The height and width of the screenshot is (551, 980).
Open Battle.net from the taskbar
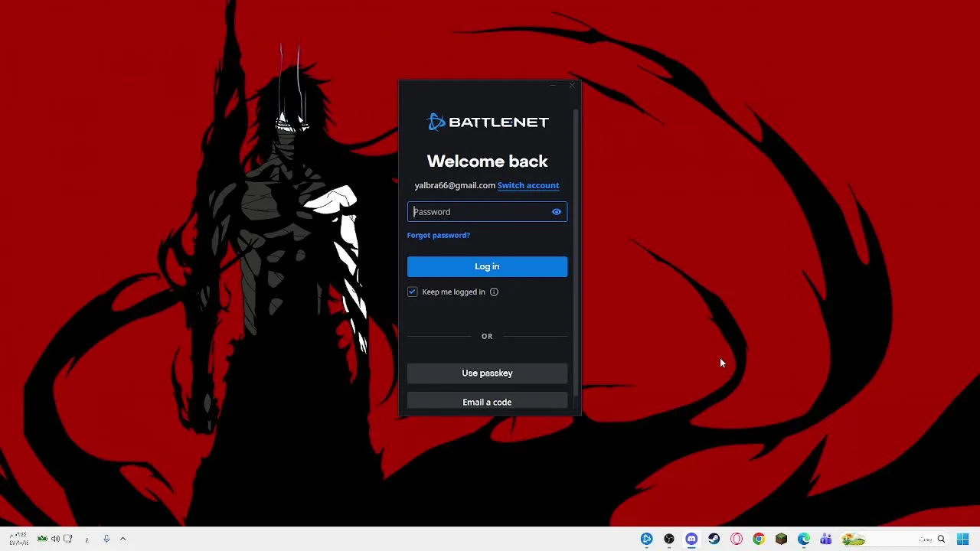tap(647, 540)
